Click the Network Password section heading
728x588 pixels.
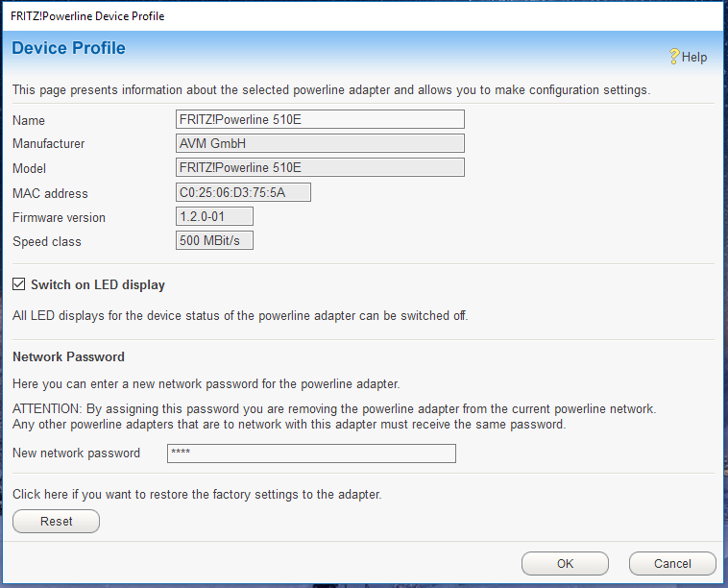pos(68,356)
